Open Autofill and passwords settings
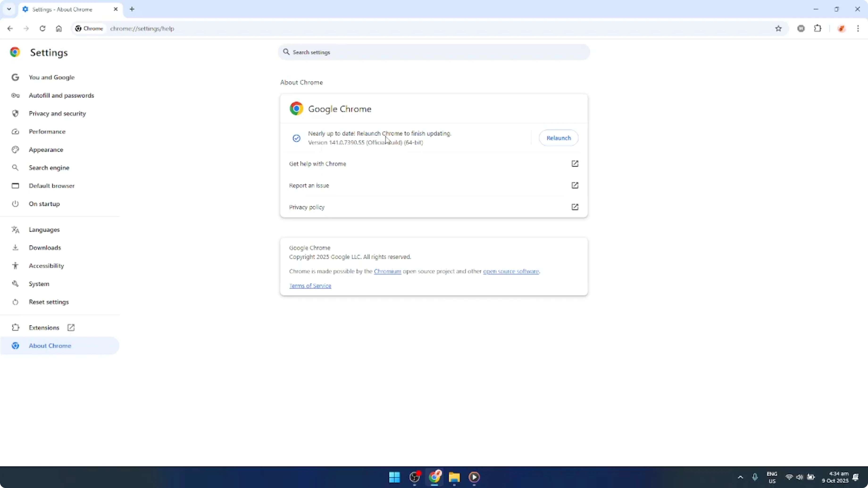Screen dimensions: 868x488 pos(61,95)
